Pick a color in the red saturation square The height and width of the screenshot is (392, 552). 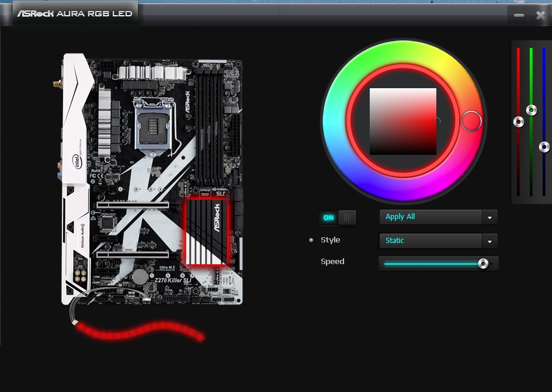click(403, 122)
